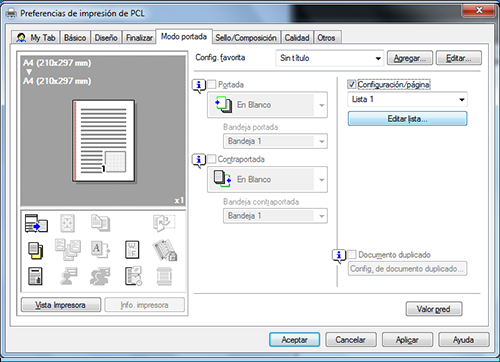Click the Editar lista... button
The width and height of the screenshot is (500, 362).
[x=407, y=119]
